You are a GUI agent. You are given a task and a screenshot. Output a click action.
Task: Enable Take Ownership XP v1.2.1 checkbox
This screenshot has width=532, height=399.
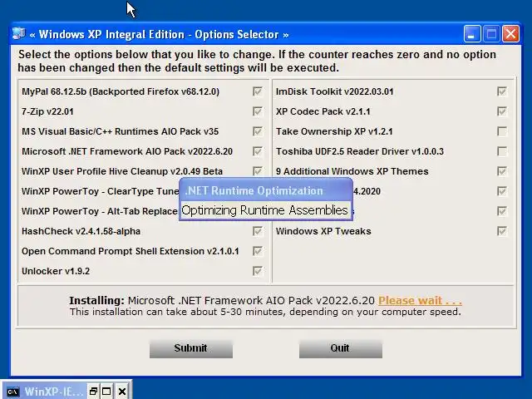(x=502, y=131)
